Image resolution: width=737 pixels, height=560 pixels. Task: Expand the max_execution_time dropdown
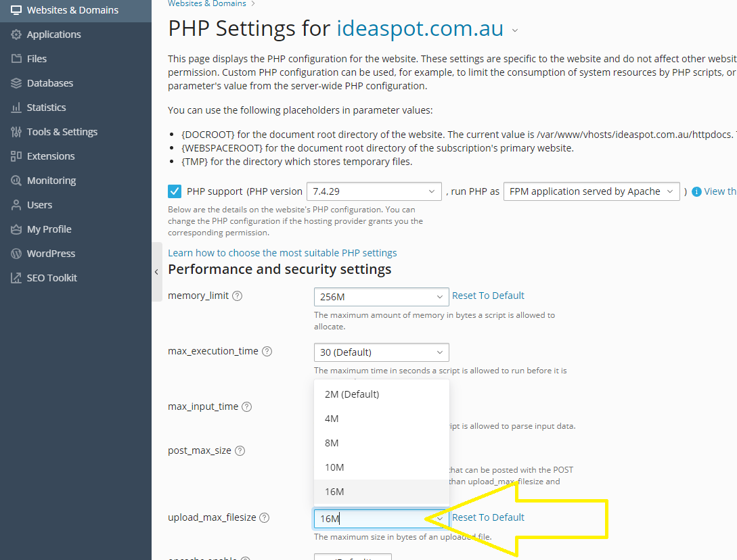click(x=381, y=352)
